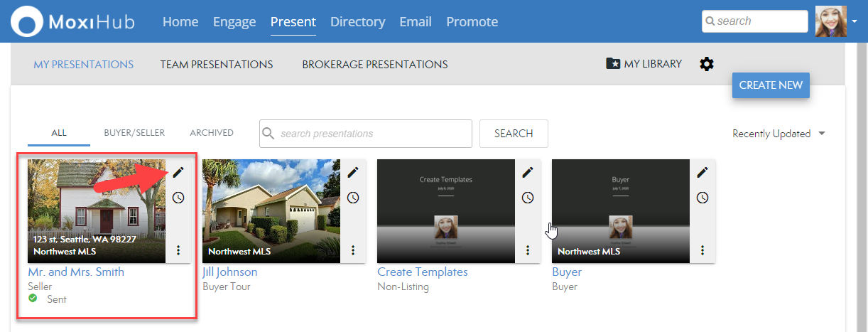This screenshot has width=868, height=332.
Task: Go to Engage in top navigation
Action: [x=234, y=22]
